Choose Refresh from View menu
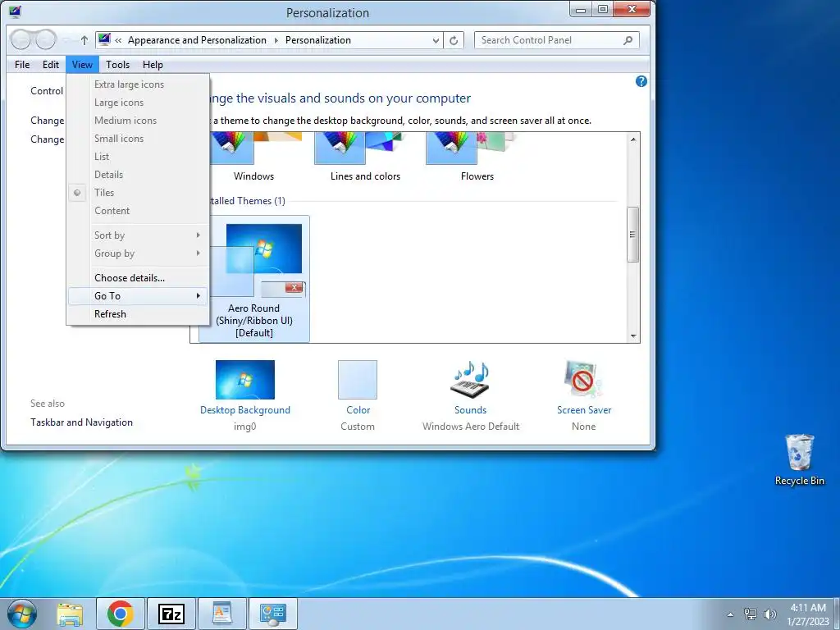This screenshot has width=840, height=630. (138, 314)
